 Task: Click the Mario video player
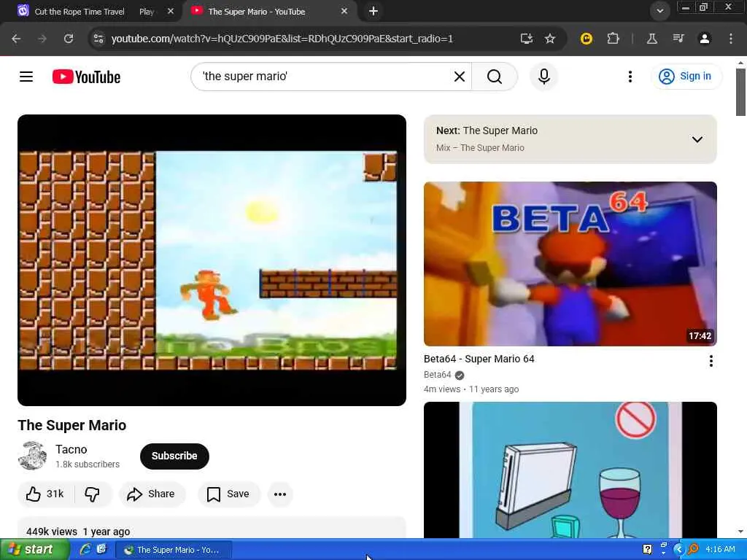point(212,260)
